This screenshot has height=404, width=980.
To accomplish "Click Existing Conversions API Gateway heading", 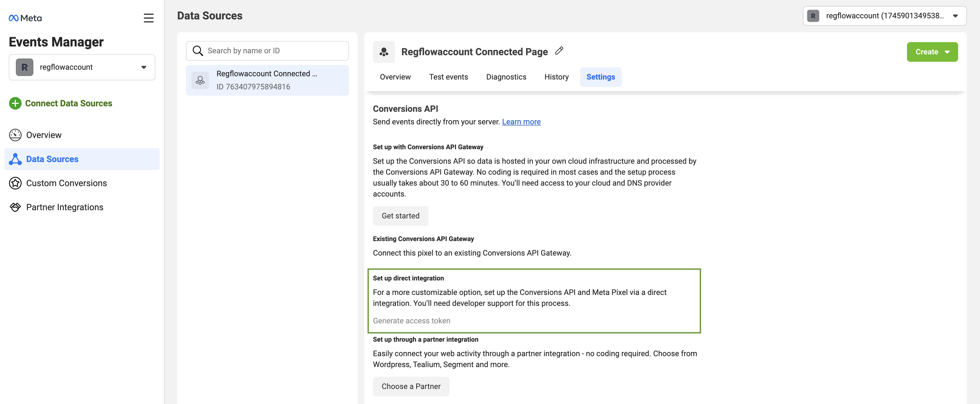I will pyautogui.click(x=424, y=239).
